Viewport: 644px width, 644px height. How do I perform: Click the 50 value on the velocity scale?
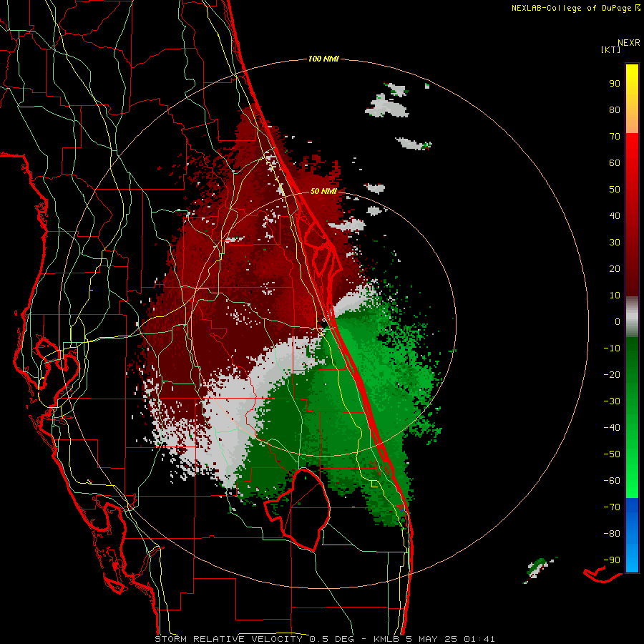click(615, 190)
